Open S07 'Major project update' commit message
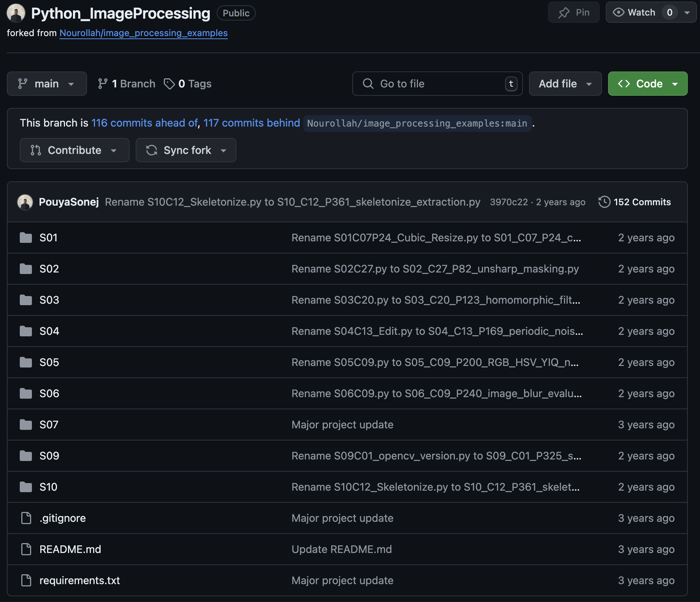 [x=342, y=425]
